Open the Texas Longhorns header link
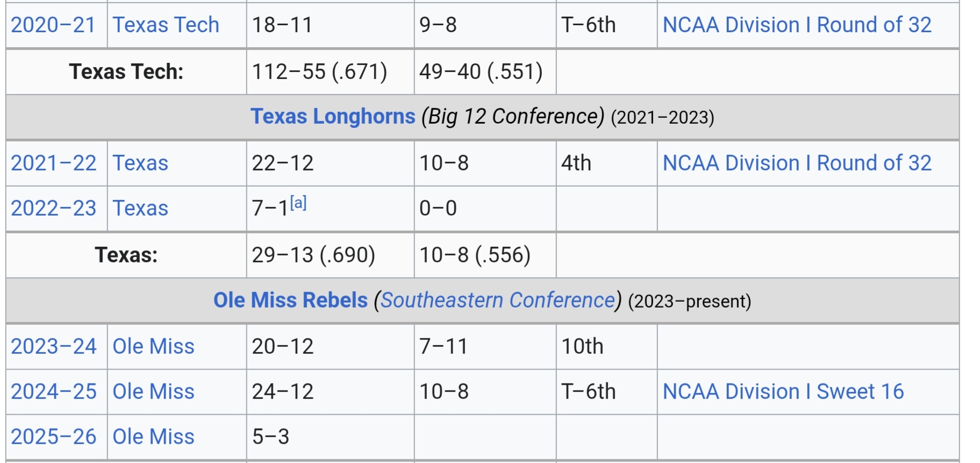The height and width of the screenshot is (463, 980). tap(333, 117)
